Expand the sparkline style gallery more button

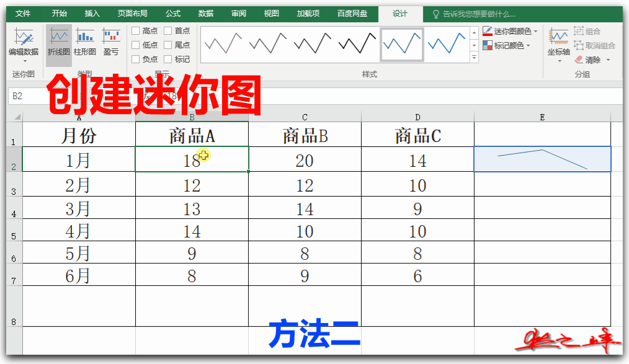click(474, 58)
